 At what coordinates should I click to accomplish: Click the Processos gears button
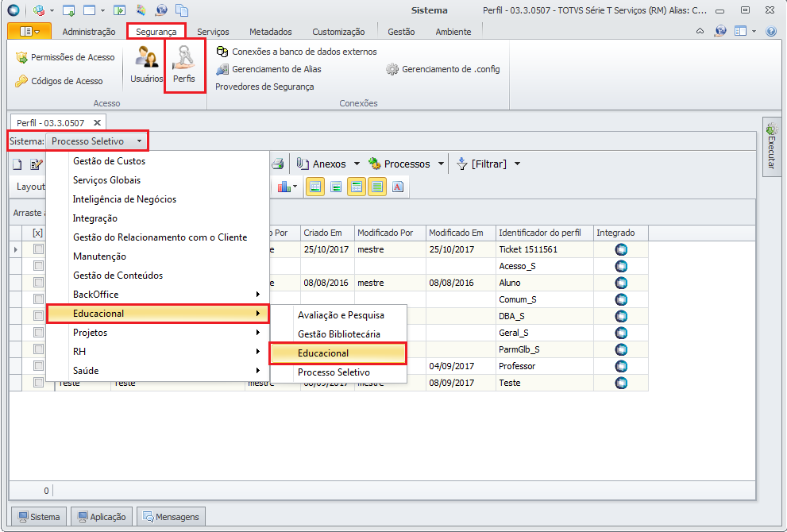pos(399,164)
